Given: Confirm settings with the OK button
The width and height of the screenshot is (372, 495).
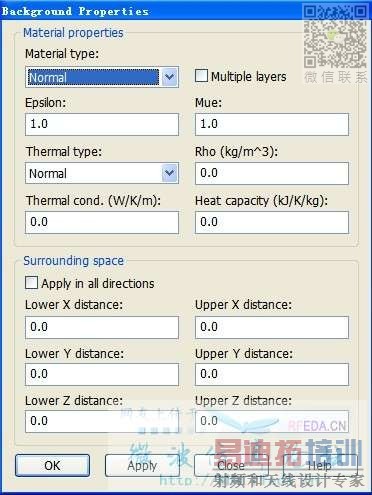Looking at the screenshot, I should point(52,465).
